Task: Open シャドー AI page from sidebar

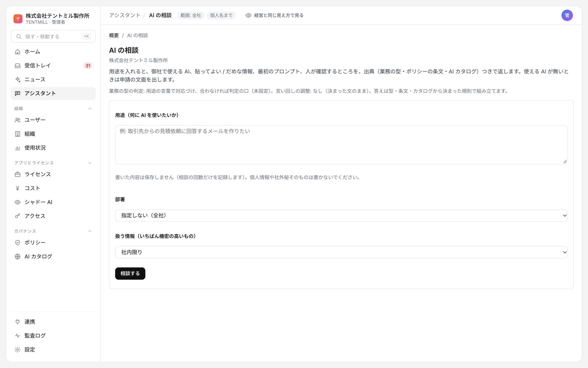Action: tap(53, 202)
